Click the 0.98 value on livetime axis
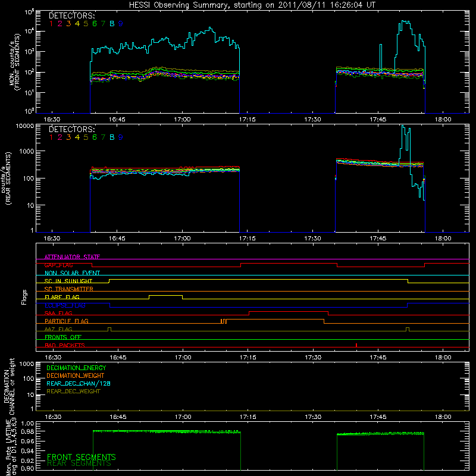This screenshot has height=476, width=476. [x=27, y=431]
